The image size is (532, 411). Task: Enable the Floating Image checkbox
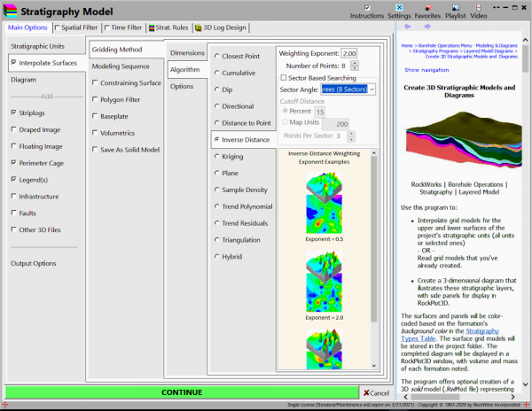click(x=13, y=145)
